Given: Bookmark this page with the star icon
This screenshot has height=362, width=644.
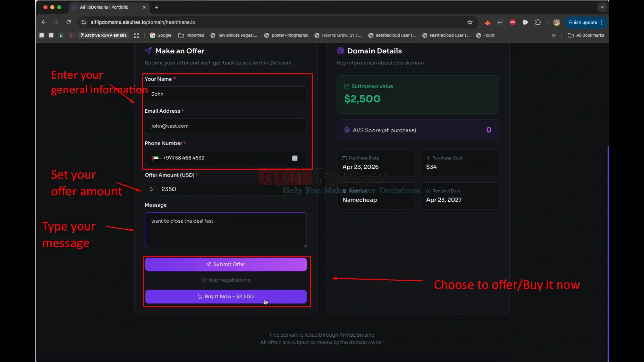Looking at the screenshot, I should 470,22.
